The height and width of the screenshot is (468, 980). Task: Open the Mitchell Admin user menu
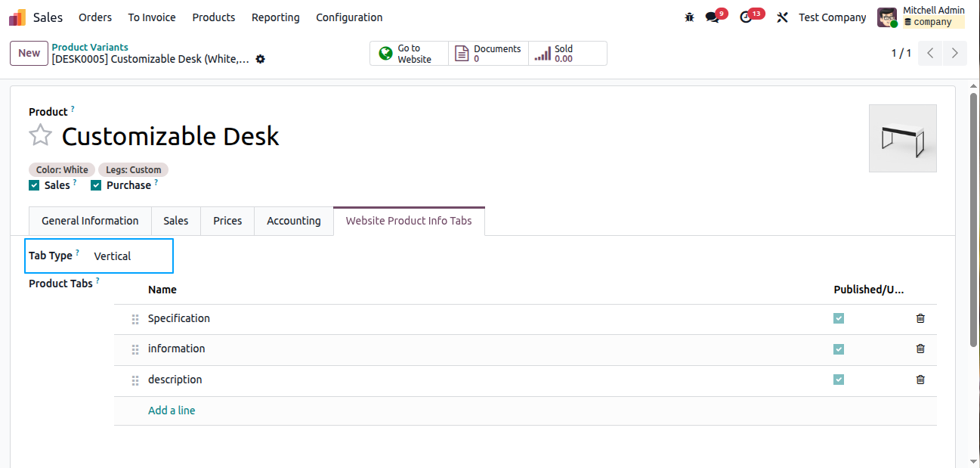pyautogui.click(x=920, y=17)
